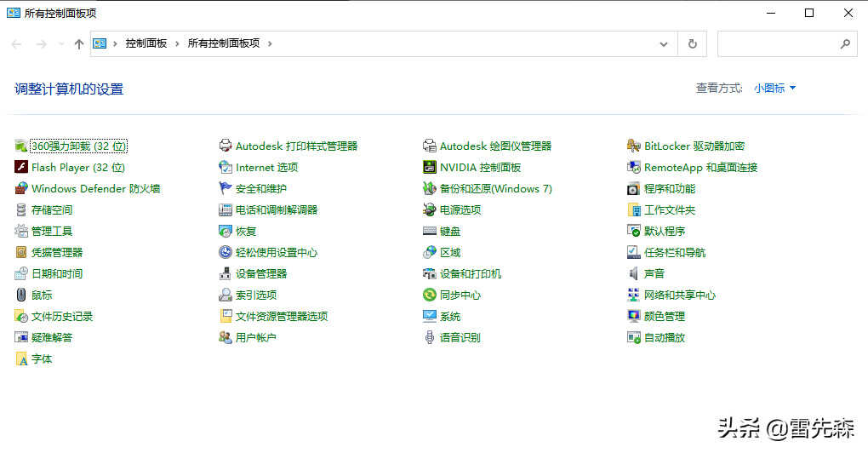The width and height of the screenshot is (868, 453).
Task: Click the 恢复 recovery icon
Action: click(x=226, y=231)
